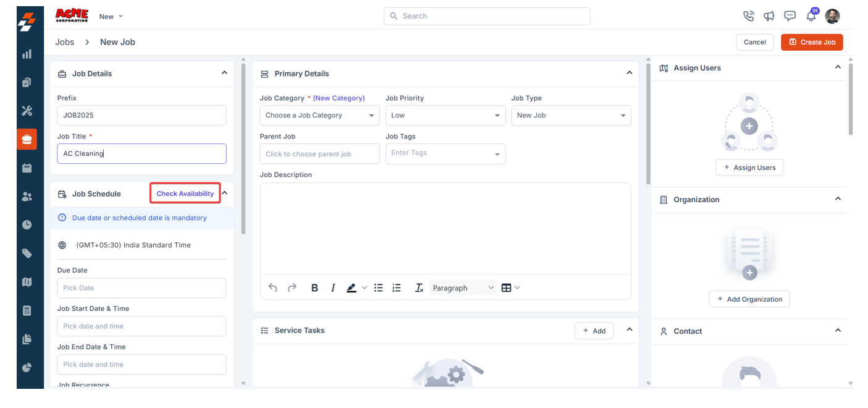The height and width of the screenshot is (408, 868).
Task: Click Add button in Service Tasks
Action: pyautogui.click(x=594, y=331)
